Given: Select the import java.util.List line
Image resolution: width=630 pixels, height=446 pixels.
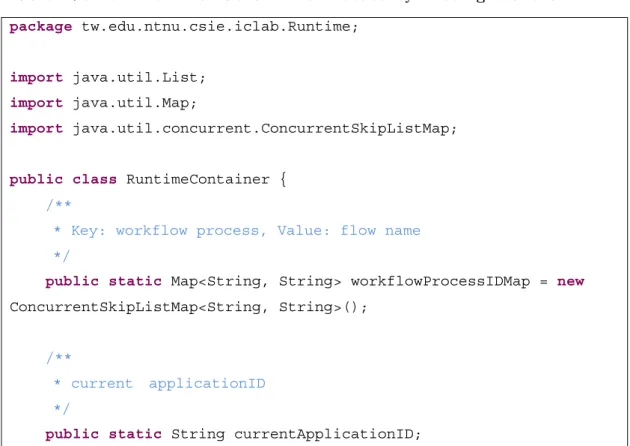Looking at the screenshot, I should click(x=107, y=78).
